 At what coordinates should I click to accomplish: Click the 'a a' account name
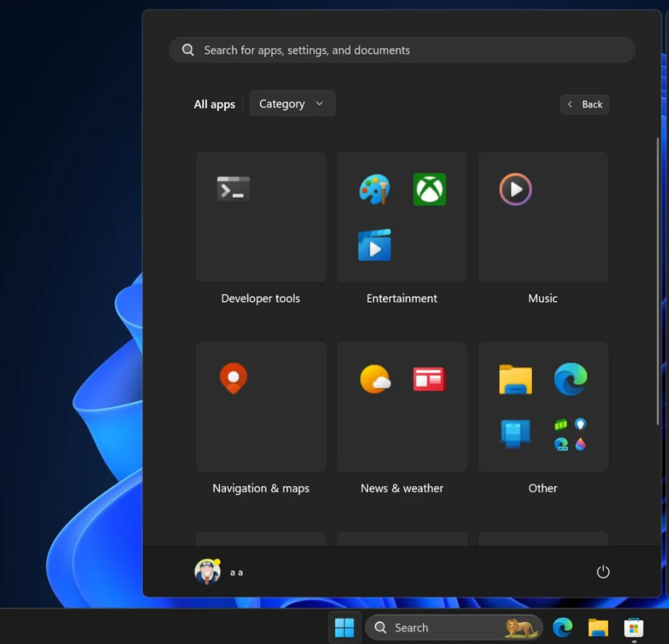point(237,572)
